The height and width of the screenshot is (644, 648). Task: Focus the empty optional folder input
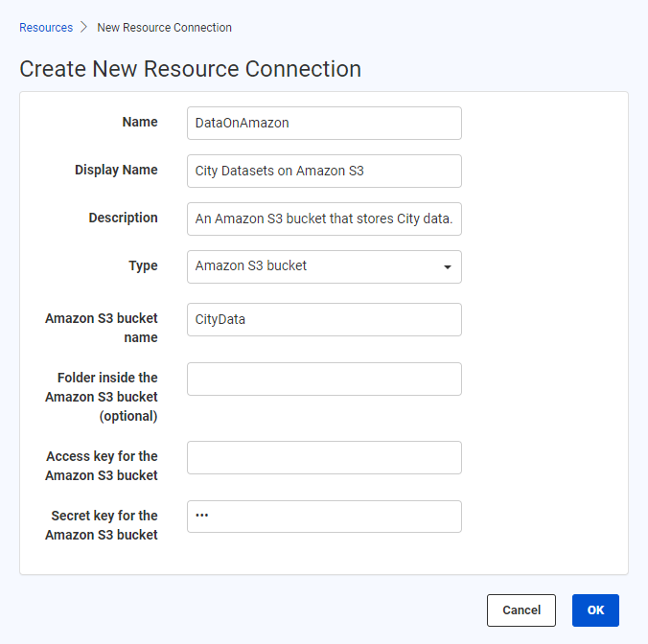(x=324, y=379)
